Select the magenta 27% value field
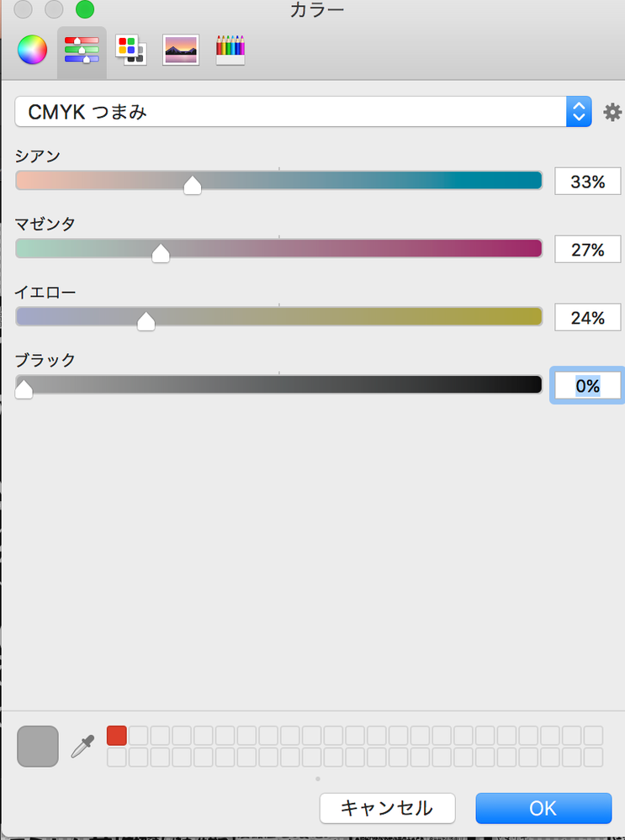This screenshot has width=625, height=840. point(587,249)
